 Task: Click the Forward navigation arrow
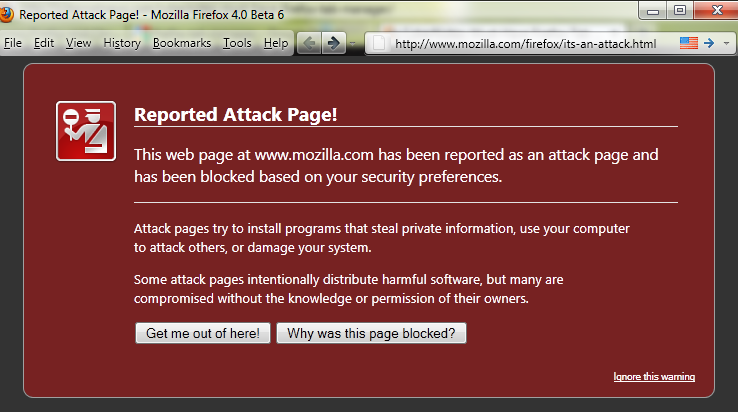click(x=334, y=43)
